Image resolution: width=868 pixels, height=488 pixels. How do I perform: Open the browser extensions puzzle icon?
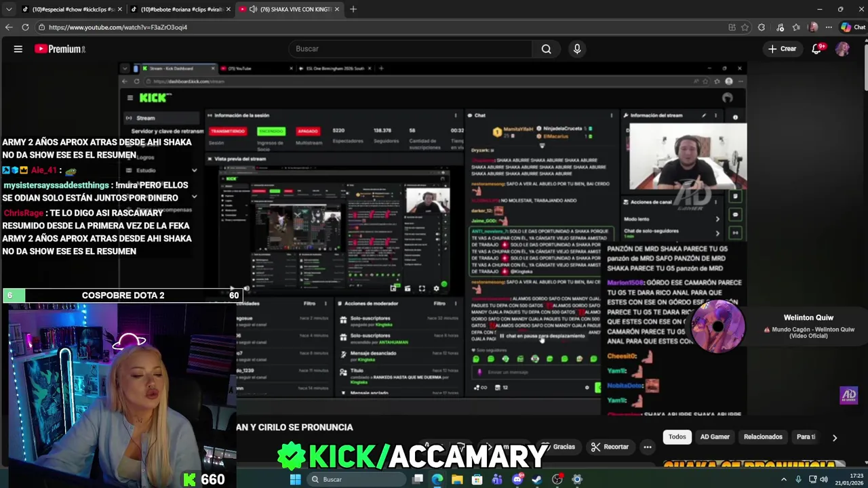(762, 27)
